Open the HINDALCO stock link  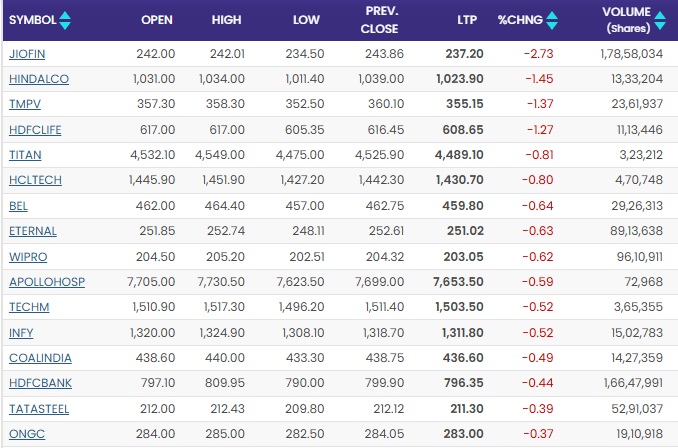pos(34,78)
